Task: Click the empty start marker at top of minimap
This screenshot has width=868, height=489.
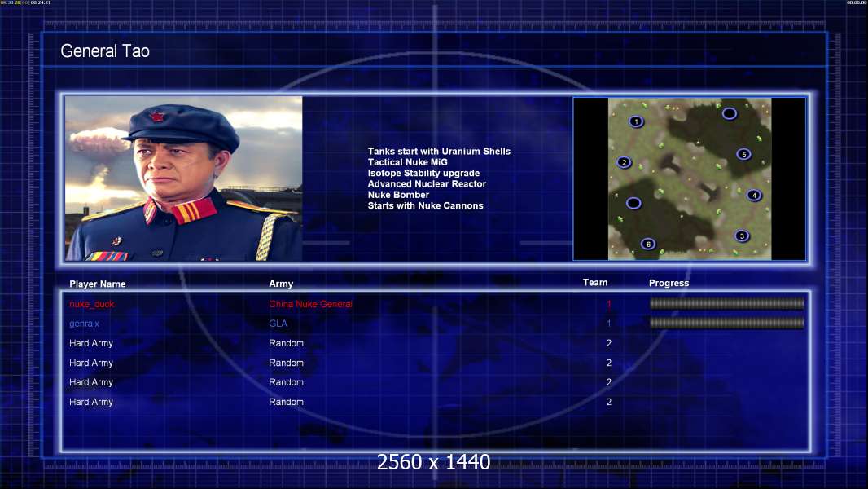Action: click(x=729, y=114)
